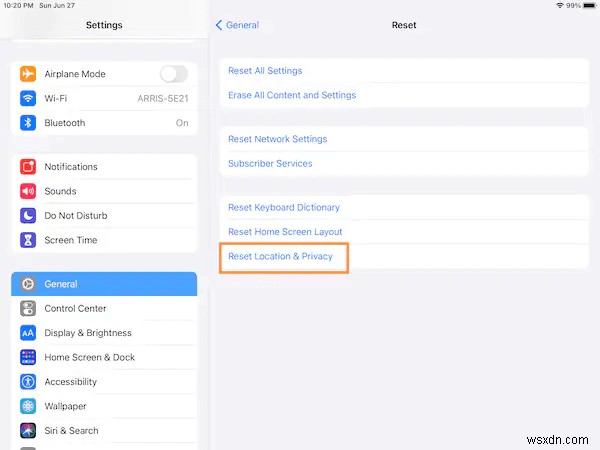Tap the Control Center switches icon

(28, 308)
